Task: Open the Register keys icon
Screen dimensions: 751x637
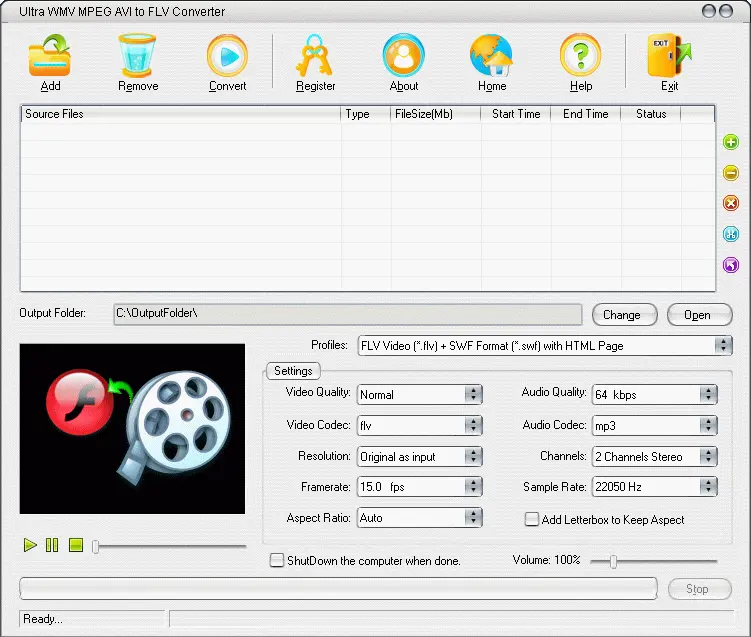Action: [315, 56]
